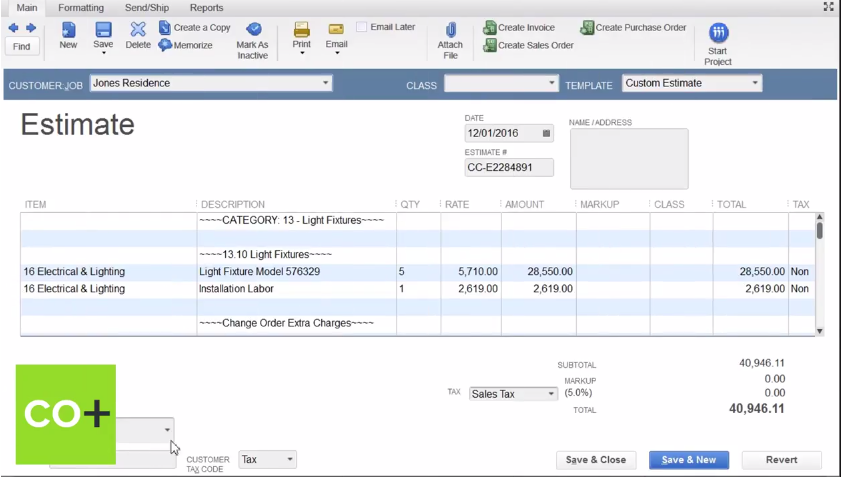The image size is (841, 477).
Task: Click the Estimate # input field
Action: (509, 168)
